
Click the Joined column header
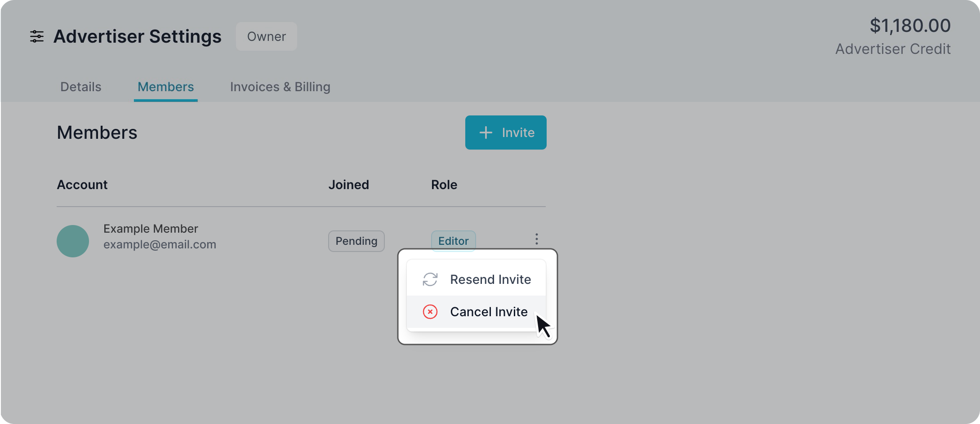pos(349,185)
